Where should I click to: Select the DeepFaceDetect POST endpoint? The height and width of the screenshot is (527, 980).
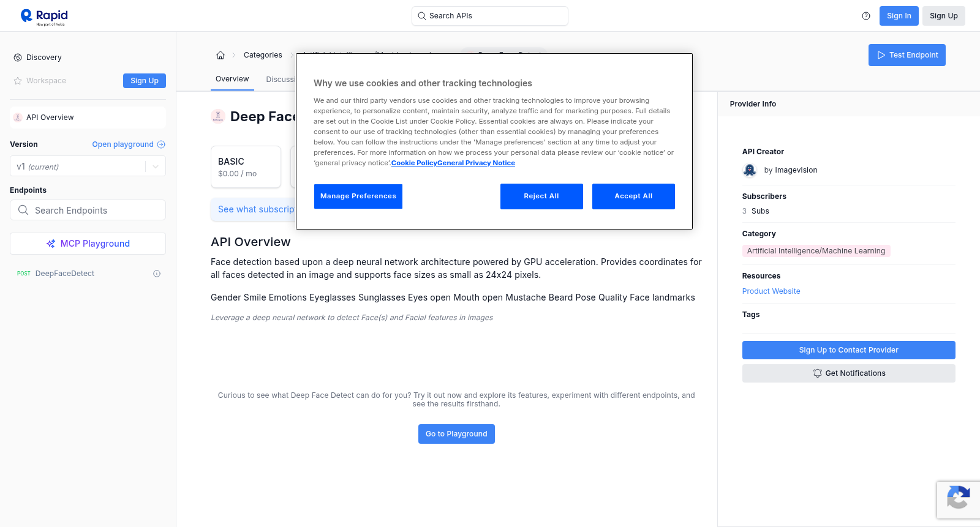point(88,274)
